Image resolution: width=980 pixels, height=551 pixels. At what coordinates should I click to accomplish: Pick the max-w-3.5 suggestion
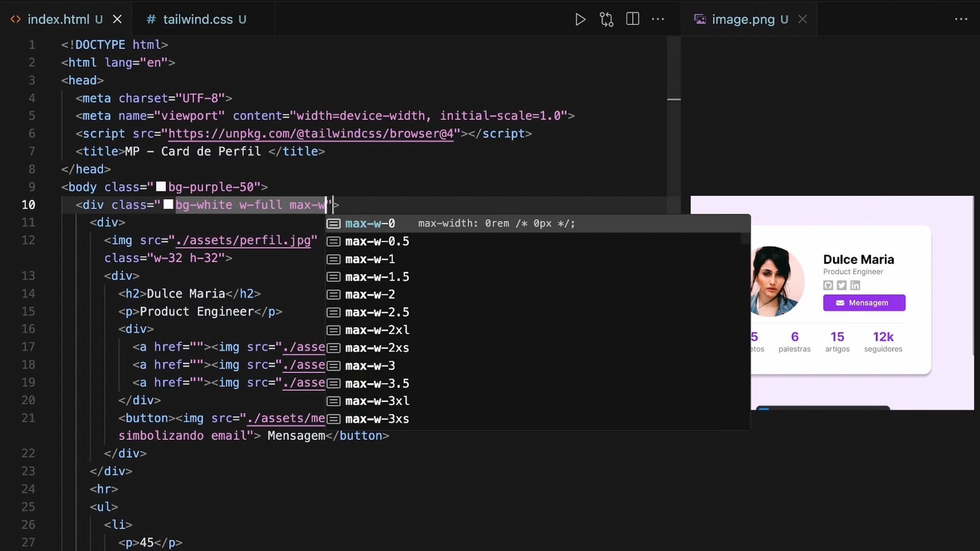pyautogui.click(x=538, y=384)
